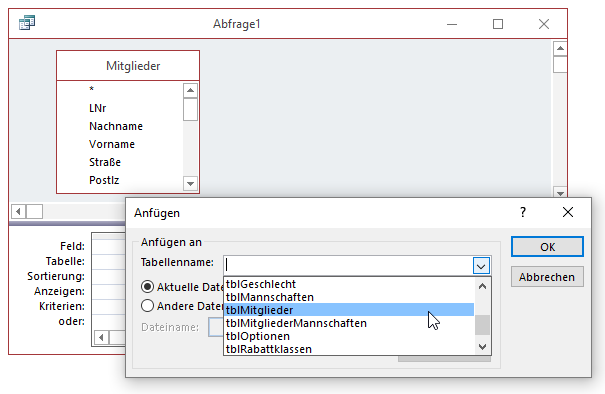The height and width of the screenshot is (394, 605).
Task: Close the Abfrage1 window
Action: (x=544, y=24)
